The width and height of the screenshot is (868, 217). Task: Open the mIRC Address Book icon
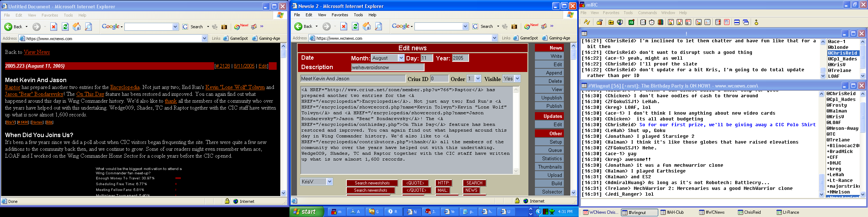pos(643,22)
